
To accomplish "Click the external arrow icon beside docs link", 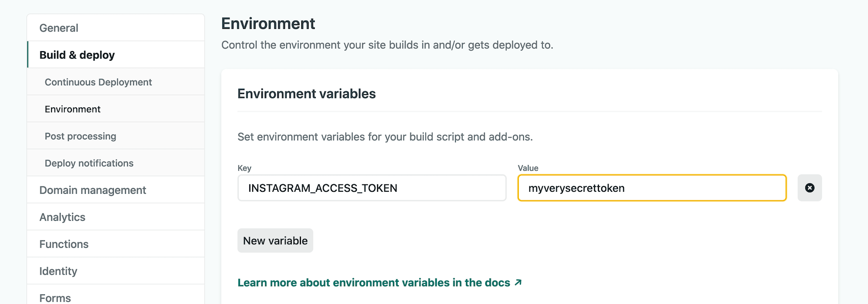I will click(518, 282).
